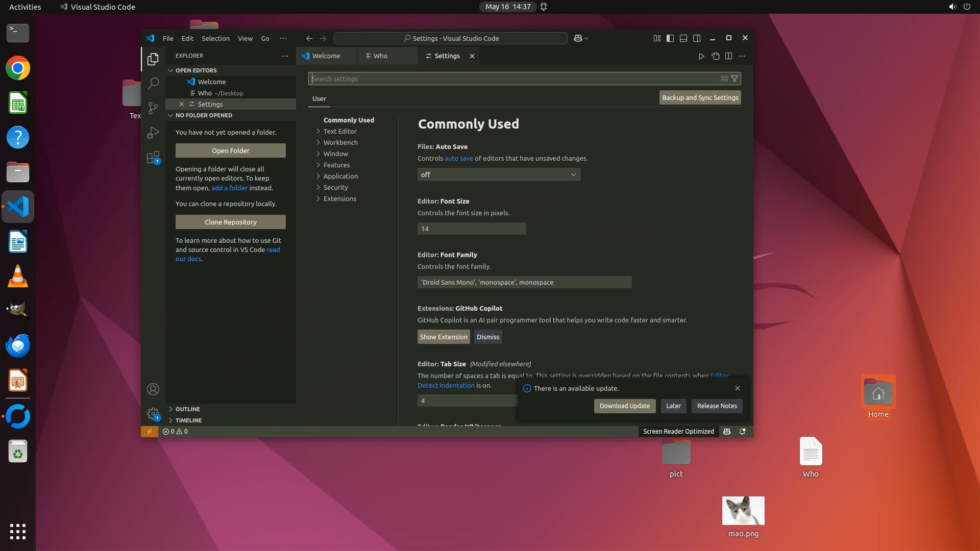Open the Search view in activity bar

click(x=153, y=83)
